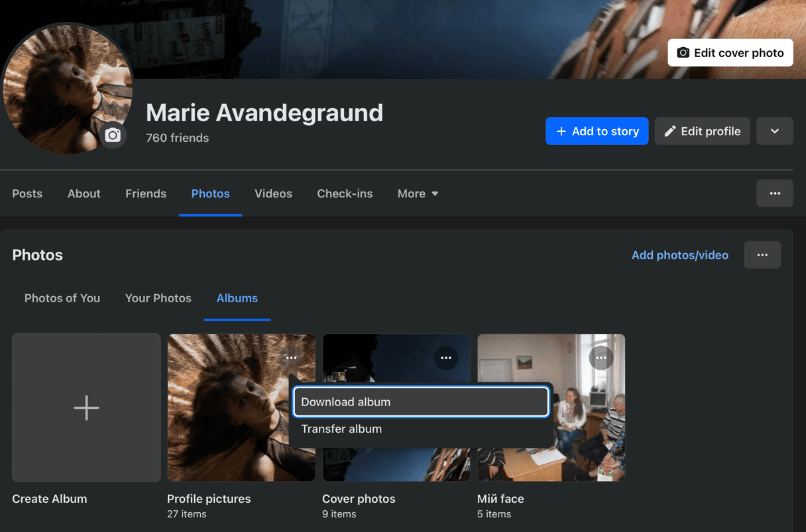Image resolution: width=806 pixels, height=532 pixels.
Task: Click Edit cover photo button
Action: (x=730, y=53)
